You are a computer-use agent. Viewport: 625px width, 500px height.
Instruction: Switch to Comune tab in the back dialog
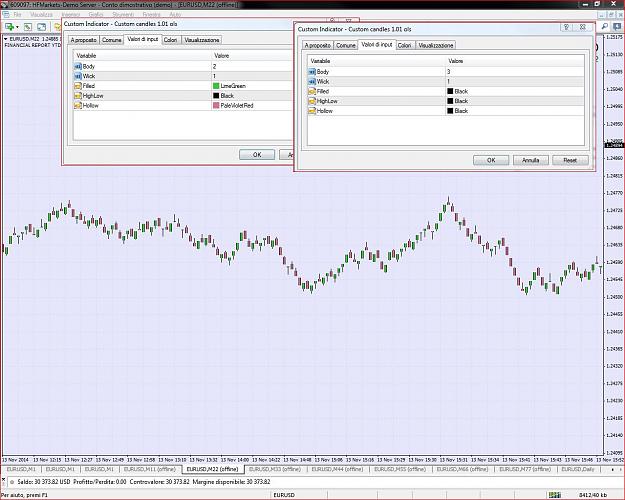point(112,40)
